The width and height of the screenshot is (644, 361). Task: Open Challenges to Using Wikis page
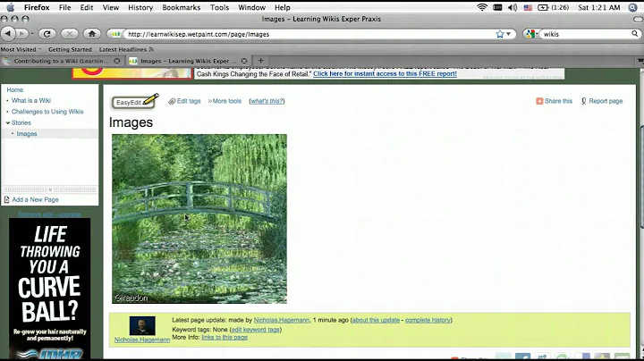[x=47, y=112]
